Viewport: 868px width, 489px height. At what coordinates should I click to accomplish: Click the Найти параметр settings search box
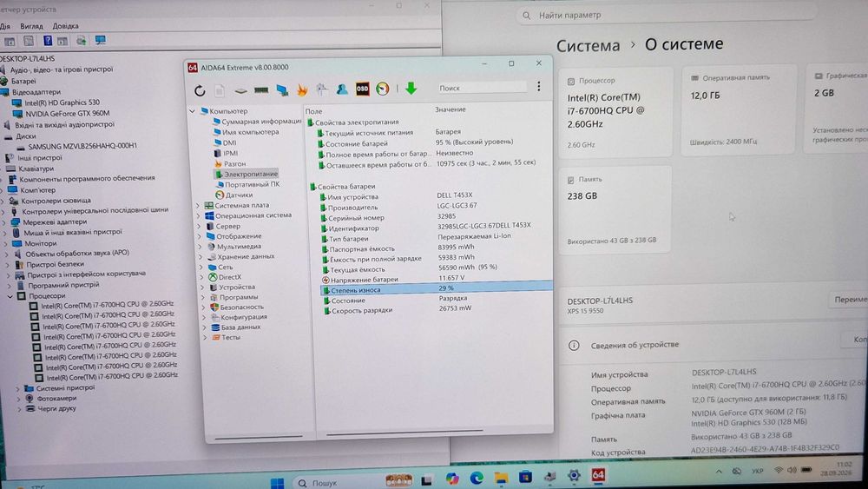pos(667,16)
